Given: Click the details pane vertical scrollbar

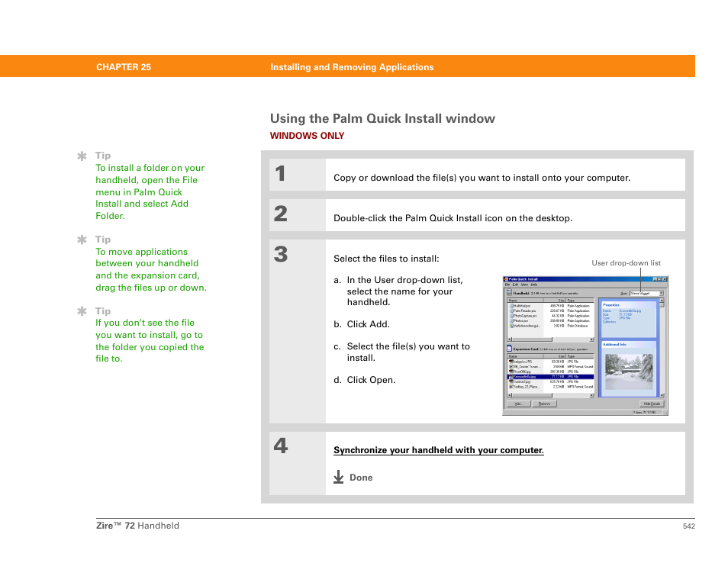Looking at the screenshot, I should pos(662,348).
